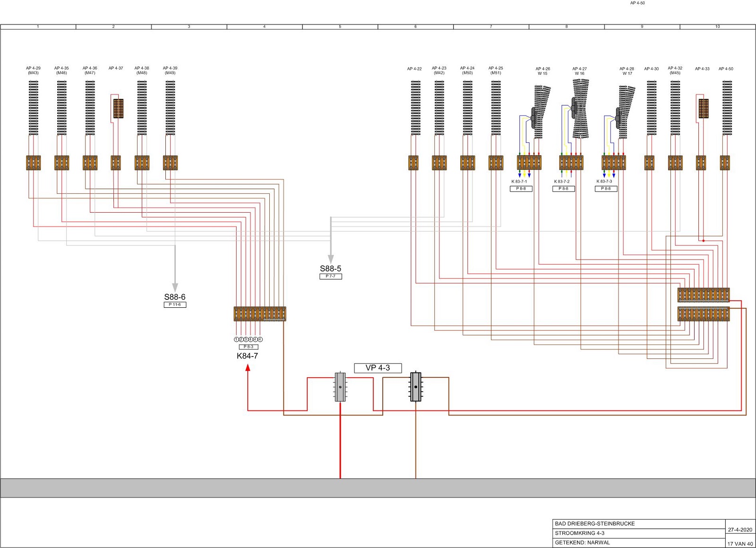Click the K 83-7-2 label
Image resolution: width=756 pixels, height=548 pixels.
click(x=562, y=182)
